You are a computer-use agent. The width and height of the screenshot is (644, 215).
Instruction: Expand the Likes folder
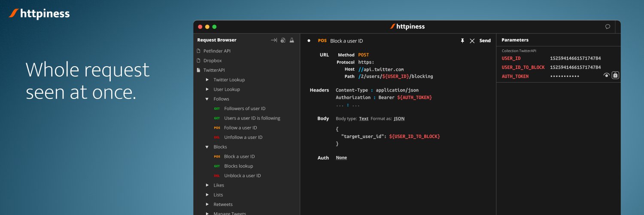[x=207, y=185]
